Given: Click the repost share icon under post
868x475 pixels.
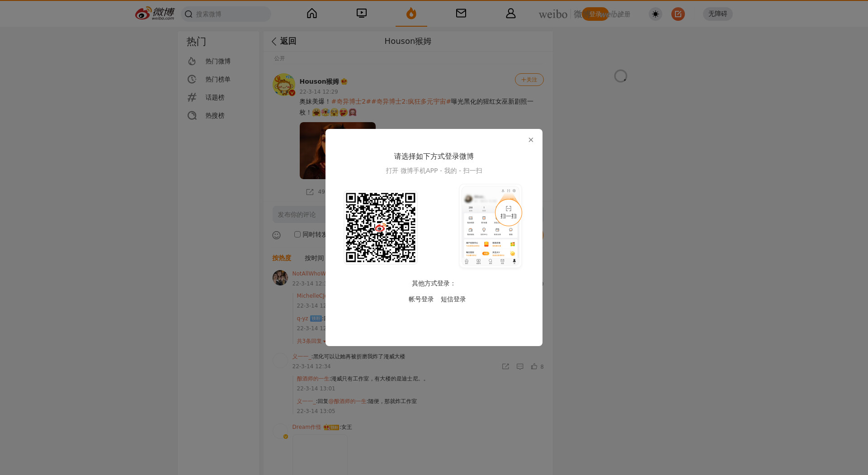Looking at the screenshot, I should coord(310,192).
